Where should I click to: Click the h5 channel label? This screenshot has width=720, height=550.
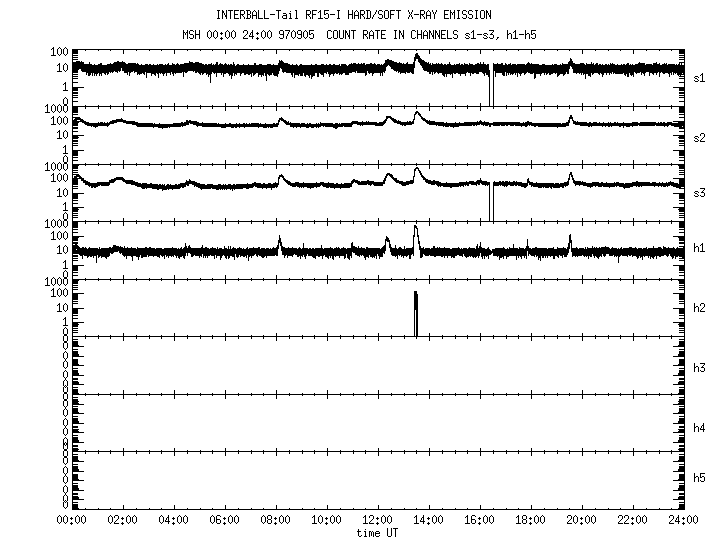699,478
